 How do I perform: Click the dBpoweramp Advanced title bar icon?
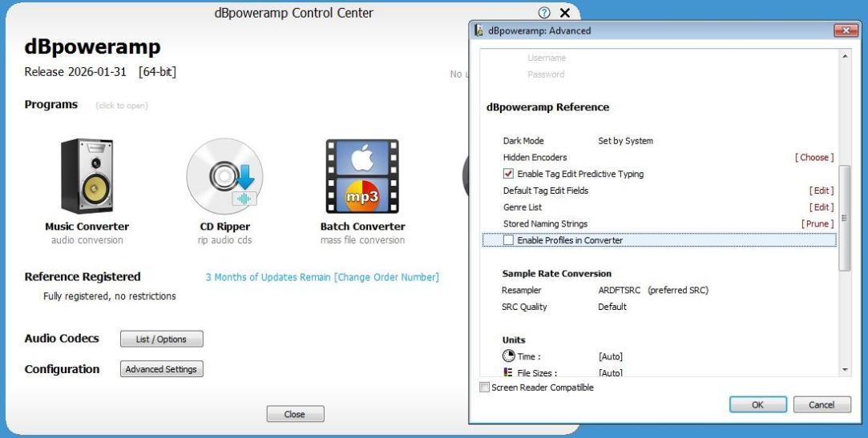pos(479,30)
